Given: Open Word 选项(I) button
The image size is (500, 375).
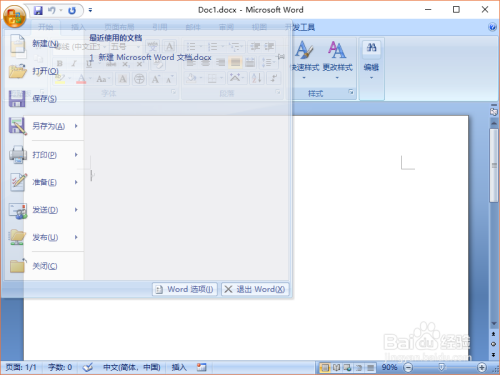Looking at the screenshot, I should (185, 289).
